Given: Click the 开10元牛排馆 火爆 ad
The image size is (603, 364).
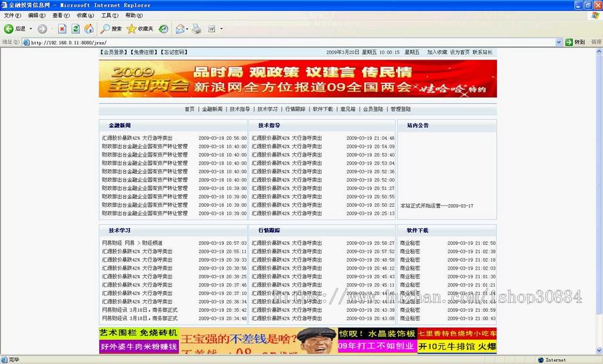Looking at the screenshot, I should coord(457,347).
